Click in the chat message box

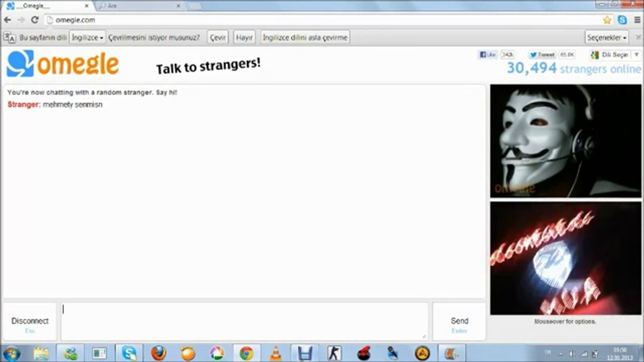pyautogui.click(x=245, y=322)
